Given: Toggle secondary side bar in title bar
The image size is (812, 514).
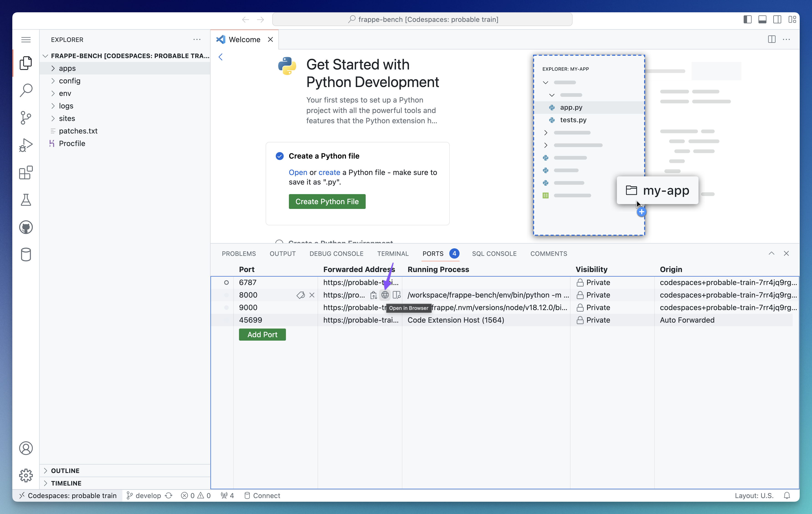Looking at the screenshot, I should coord(777,20).
